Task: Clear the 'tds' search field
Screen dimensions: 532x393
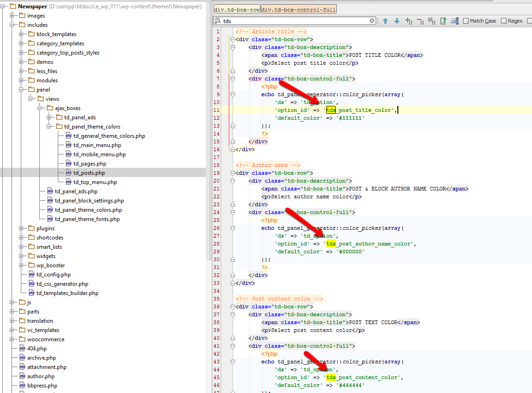Action: pos(372,21)
